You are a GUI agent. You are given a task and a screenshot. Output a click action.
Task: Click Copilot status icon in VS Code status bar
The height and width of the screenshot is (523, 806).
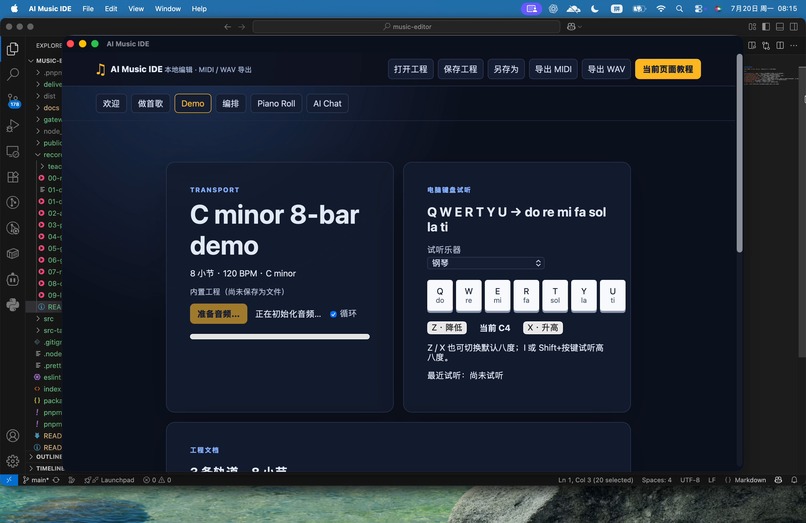[778, 480]
